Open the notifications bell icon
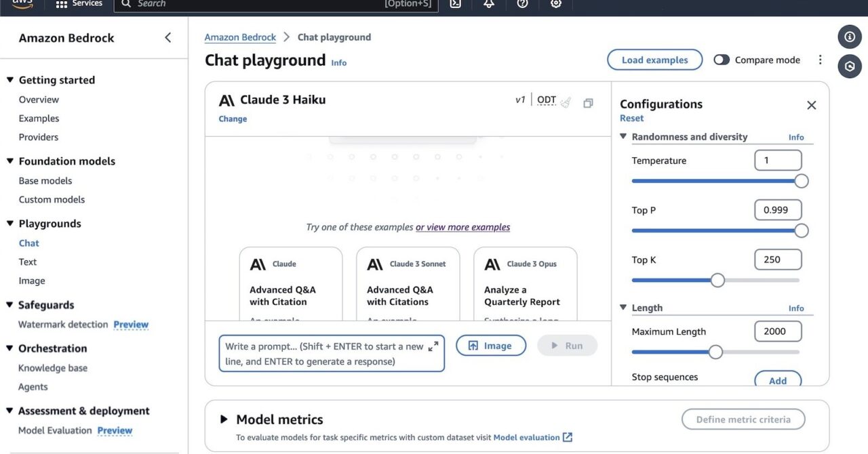This screenshot has height=454, width=868. 489,4
